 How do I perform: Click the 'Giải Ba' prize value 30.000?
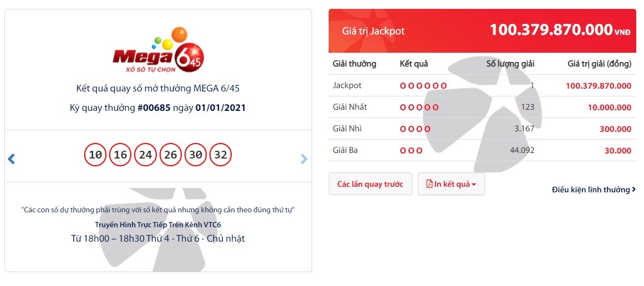point(617,150)
